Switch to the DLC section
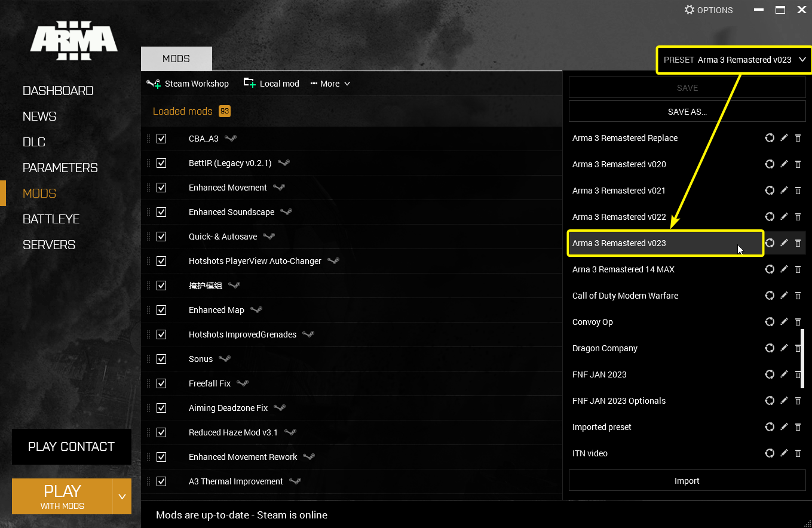 coord(34,142)
